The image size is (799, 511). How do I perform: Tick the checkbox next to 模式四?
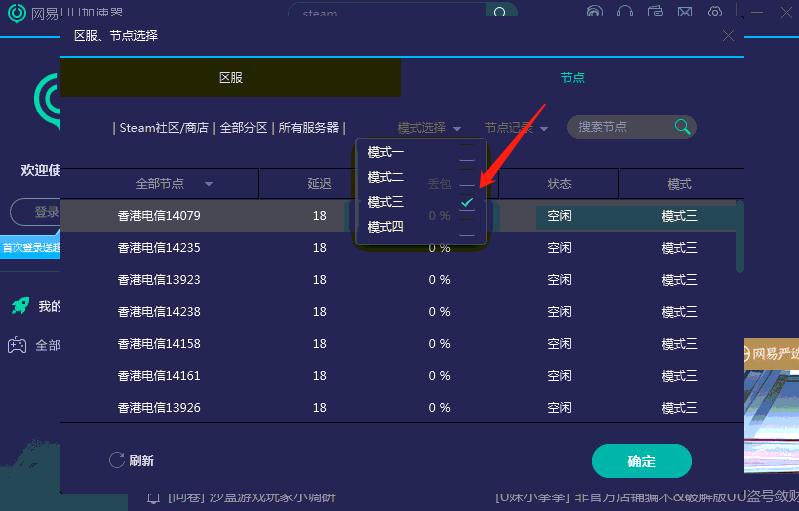click(467, 227)
